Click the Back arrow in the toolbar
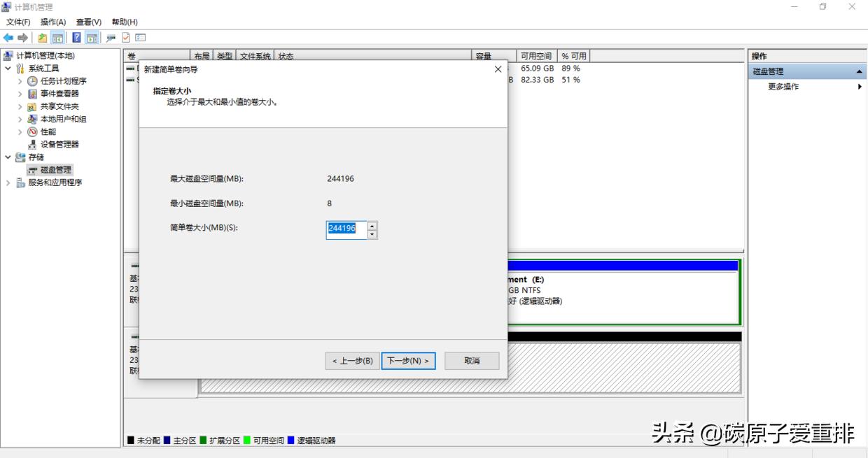The width and height of the screenshot is (868, 458). pyautogui.click(x=8, y=38)
